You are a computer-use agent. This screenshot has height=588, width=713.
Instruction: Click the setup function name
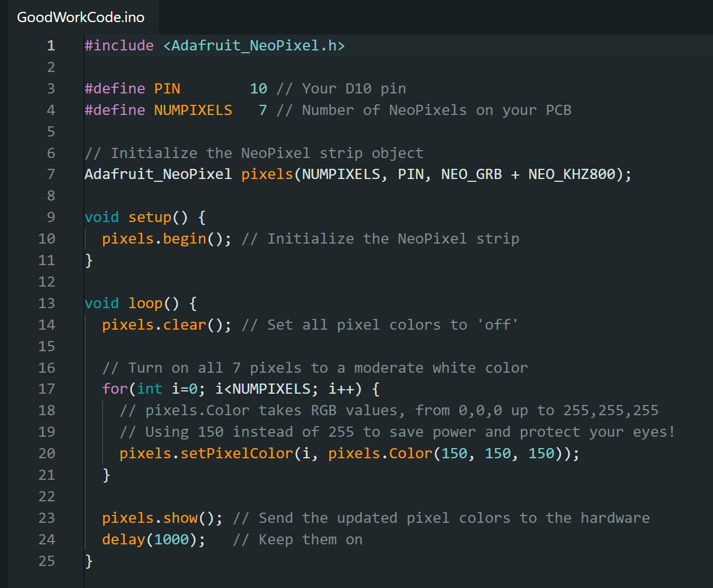150,217
